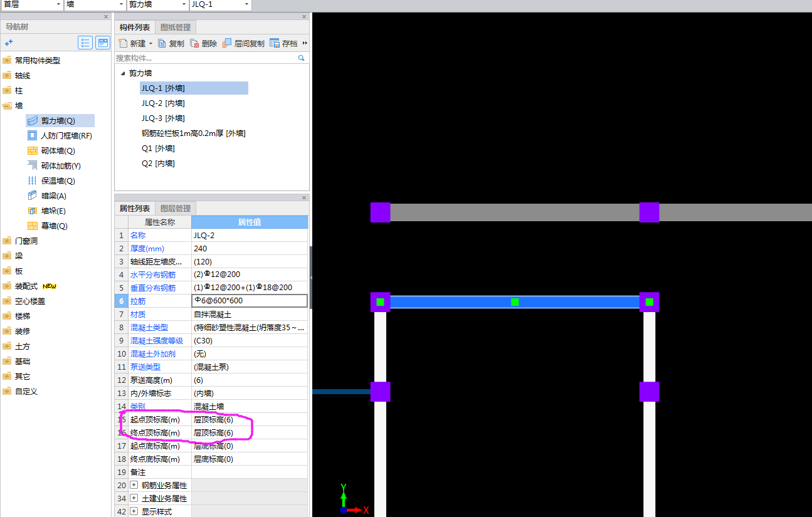
Task: Click the 终点底标高 value 层底标高(0)
Action: 250,459
